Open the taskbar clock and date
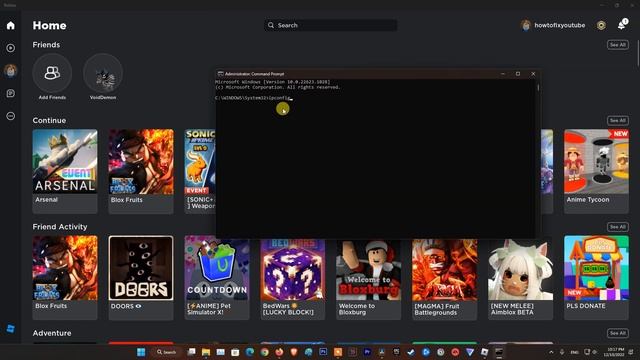The image size is (640, 360). pyautogui.click(x=615, y=352)
